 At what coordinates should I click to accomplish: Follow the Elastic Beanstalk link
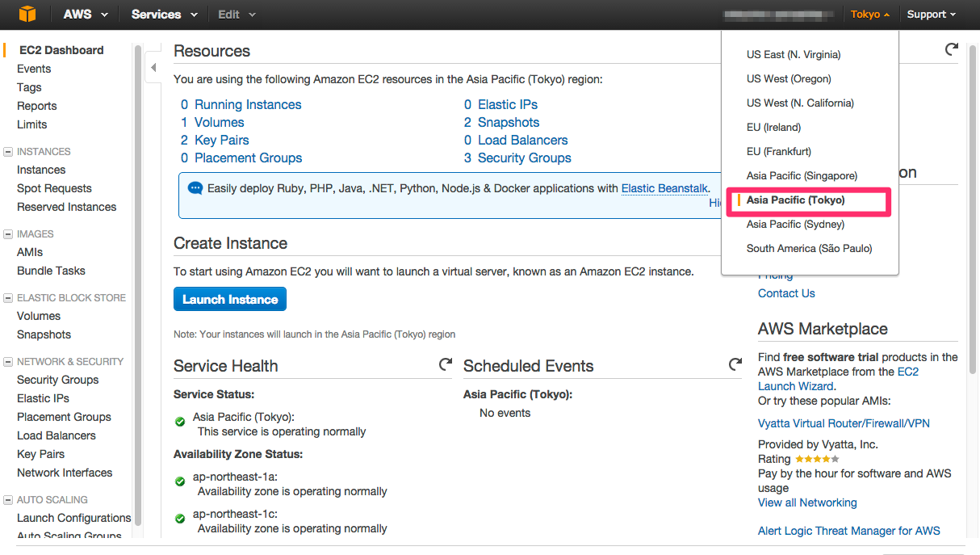[x=664, y=188]
